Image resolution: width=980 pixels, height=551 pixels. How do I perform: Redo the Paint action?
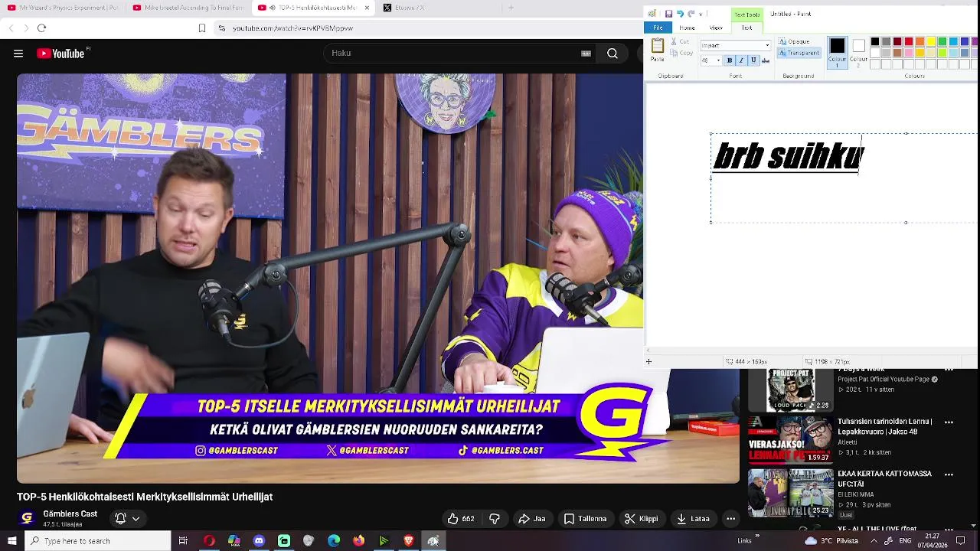coord(691,14)
